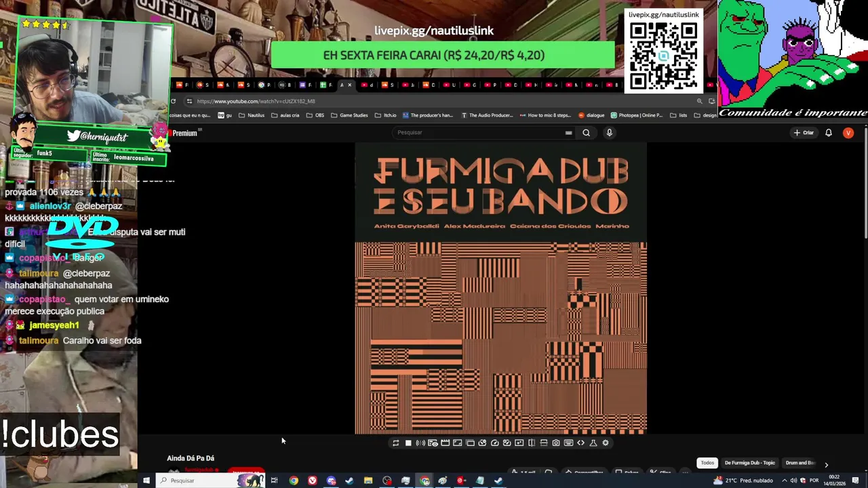Click the taskbar clock showing 00:22
Screen dimensions: 868x488
click(x=834, y=481)
